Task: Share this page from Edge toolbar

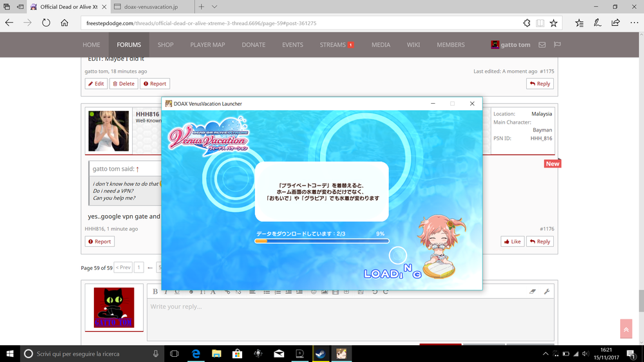Action: coord(615,23)
